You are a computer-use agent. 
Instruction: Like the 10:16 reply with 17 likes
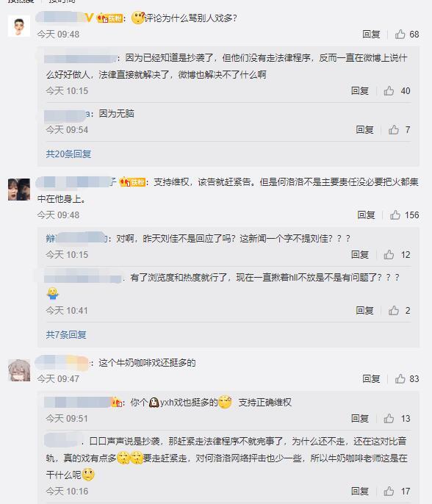[x=389, y=491]
